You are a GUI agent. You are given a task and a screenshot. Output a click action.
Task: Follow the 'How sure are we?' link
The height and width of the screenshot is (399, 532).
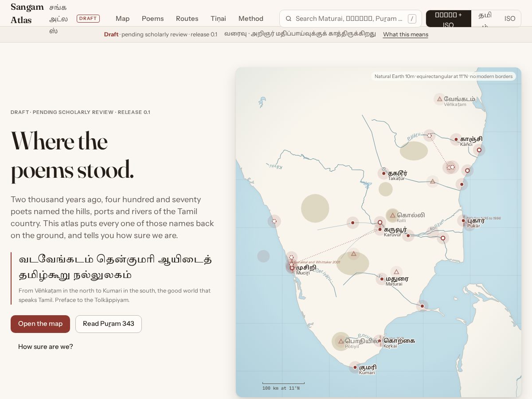pyautogui.click(x=46, y=347)
